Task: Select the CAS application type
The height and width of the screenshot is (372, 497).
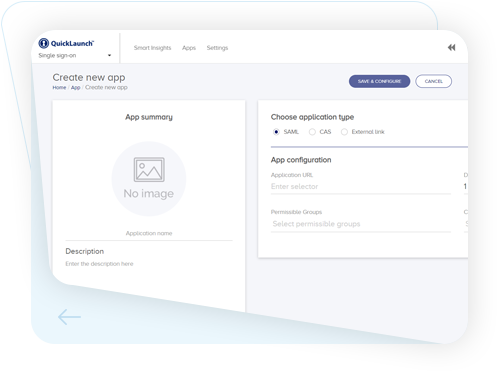Action: click(312, 132)
